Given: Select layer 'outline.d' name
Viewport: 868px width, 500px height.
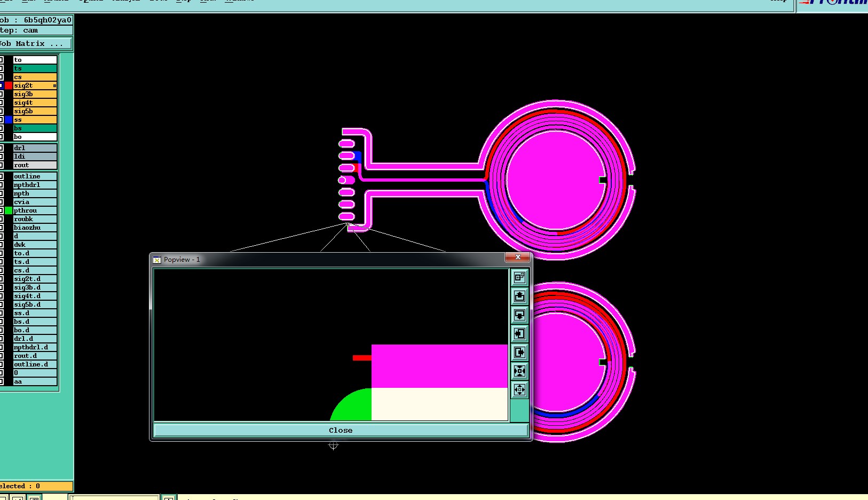Looking at the screenshot, I should [35, 364].
